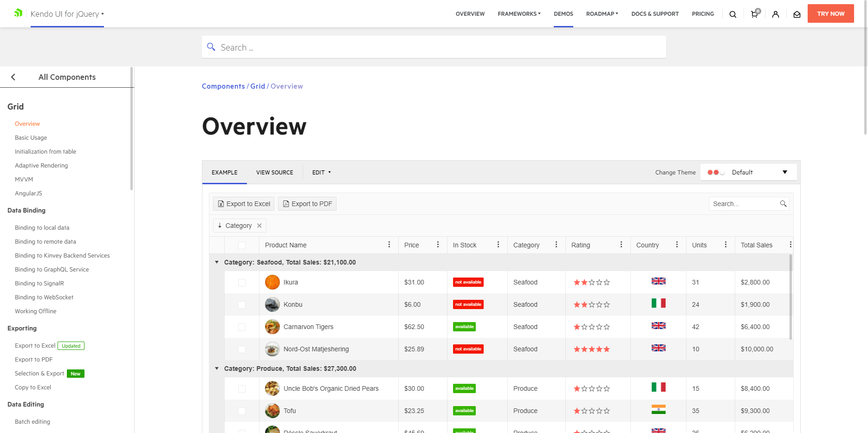The height and width of the screenshot is (433, 868).
Task: Open the Total Sales column menu
Action: (790, 245)
